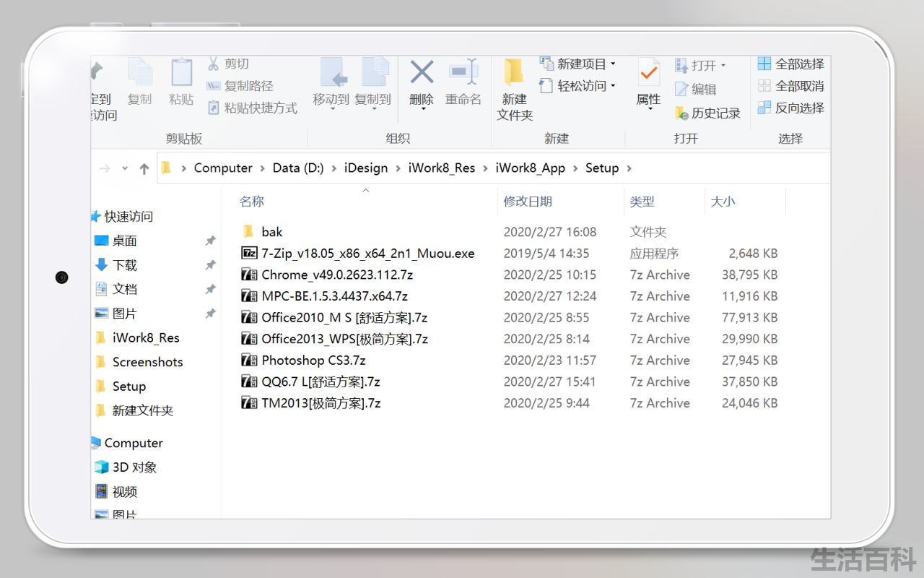
Task: Click the 剪切 (cut) scissors button
Action: [227, 64]
